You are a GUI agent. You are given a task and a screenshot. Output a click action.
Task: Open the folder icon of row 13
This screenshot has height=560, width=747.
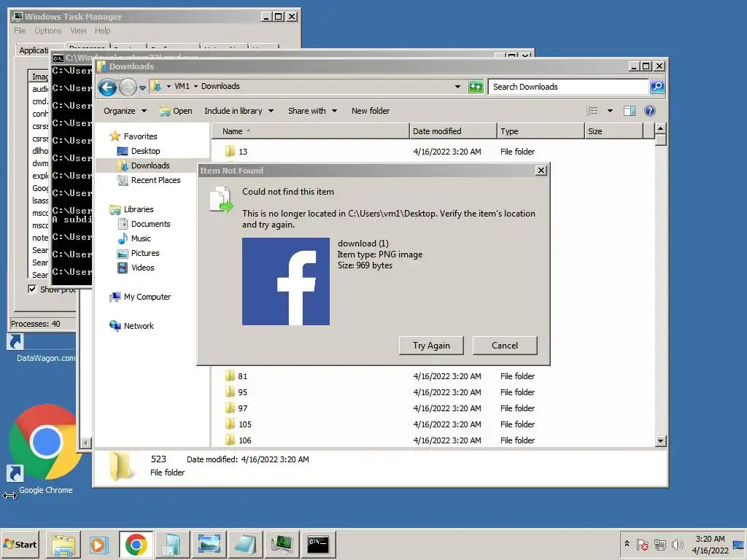[x=230, y=152]
